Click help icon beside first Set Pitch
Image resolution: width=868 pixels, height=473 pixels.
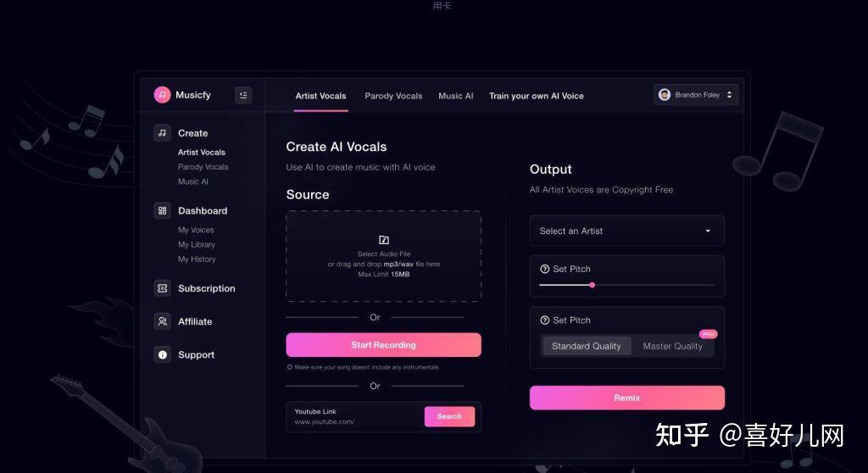point(545,270)
